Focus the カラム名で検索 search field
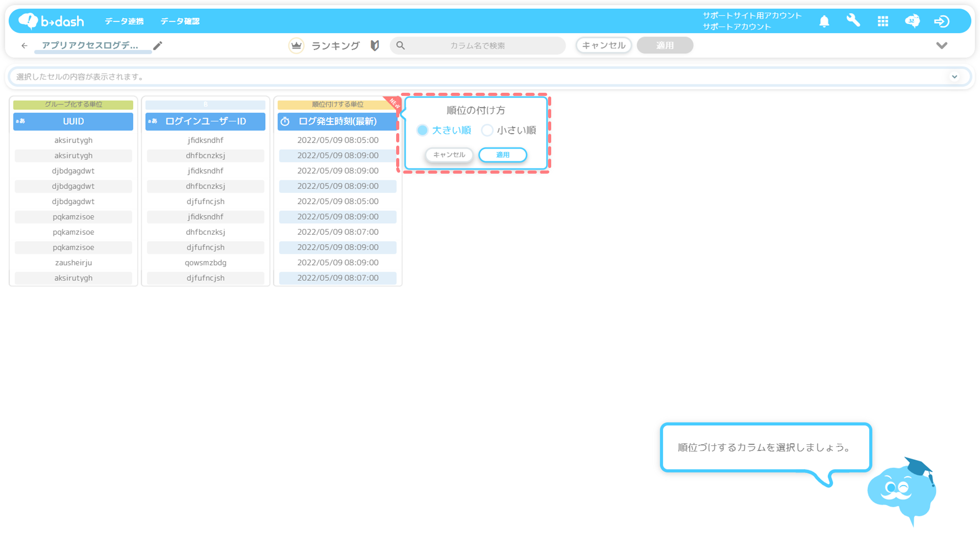This screenshot has height=551, width=980. (478, 46)
